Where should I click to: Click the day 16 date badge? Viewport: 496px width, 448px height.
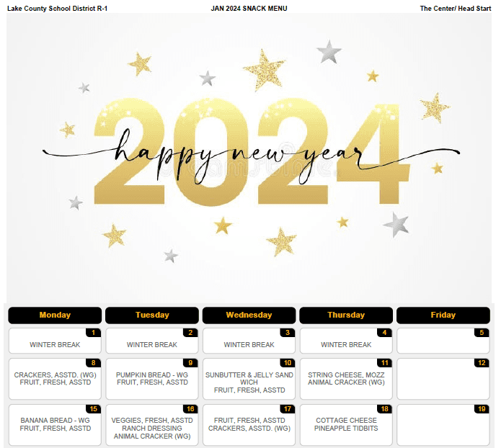tap(190, 409)
